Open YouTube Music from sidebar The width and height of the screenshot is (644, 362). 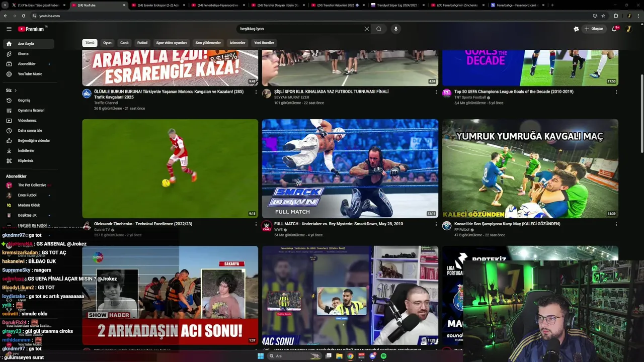click(29, 74)
